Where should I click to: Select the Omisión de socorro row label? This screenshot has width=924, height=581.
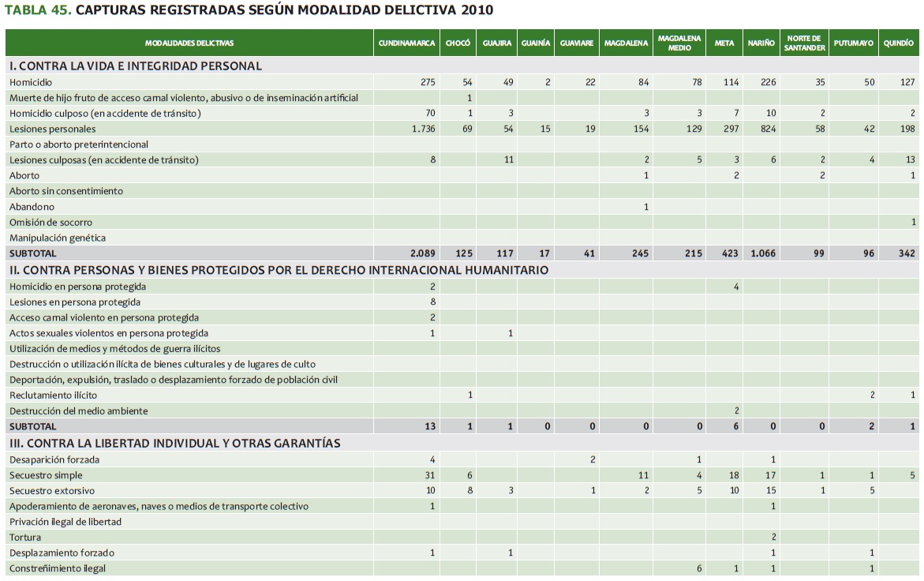tap(51, 223)
